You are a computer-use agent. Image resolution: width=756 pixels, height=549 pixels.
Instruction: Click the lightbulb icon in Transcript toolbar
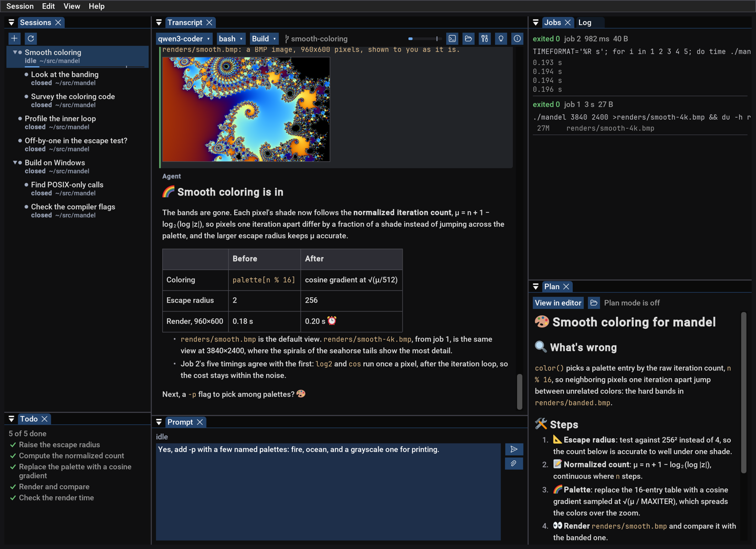[x=501, y=38]
